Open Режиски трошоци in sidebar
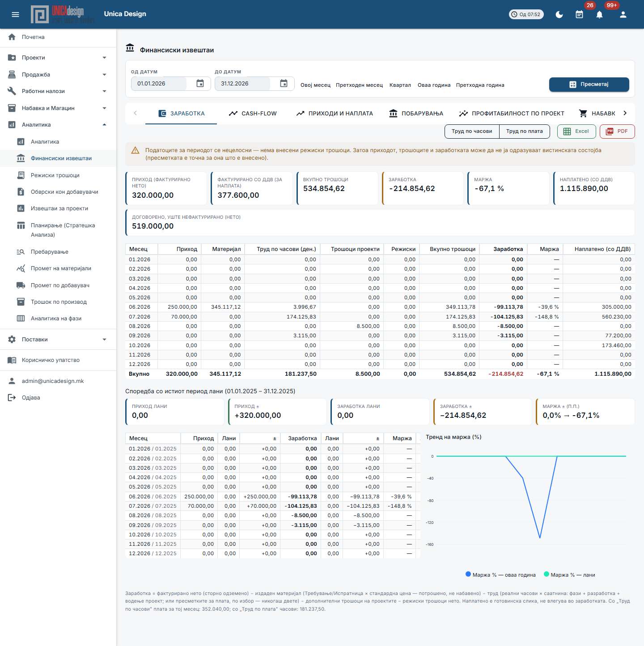The image size is (644, 646). pyautogui.click(x=58, y=175)
